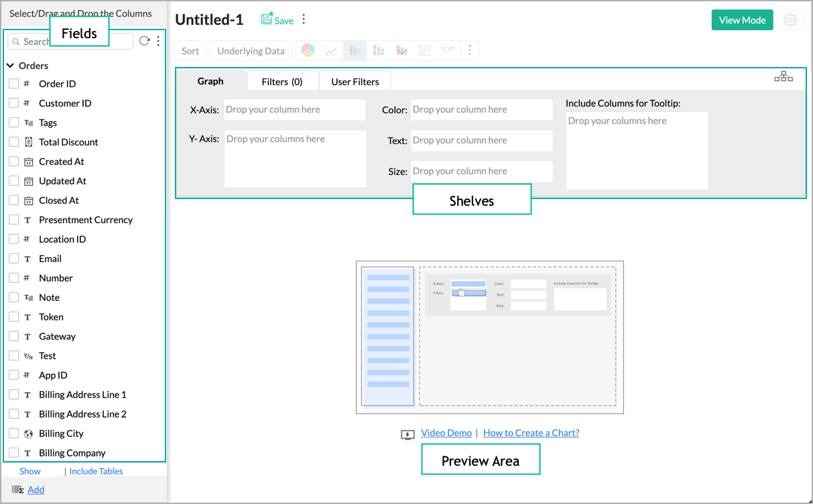The width and height of the screenshot is (813, 504).
Task: Open the User Filters tab
Action: tap(355, 81)
